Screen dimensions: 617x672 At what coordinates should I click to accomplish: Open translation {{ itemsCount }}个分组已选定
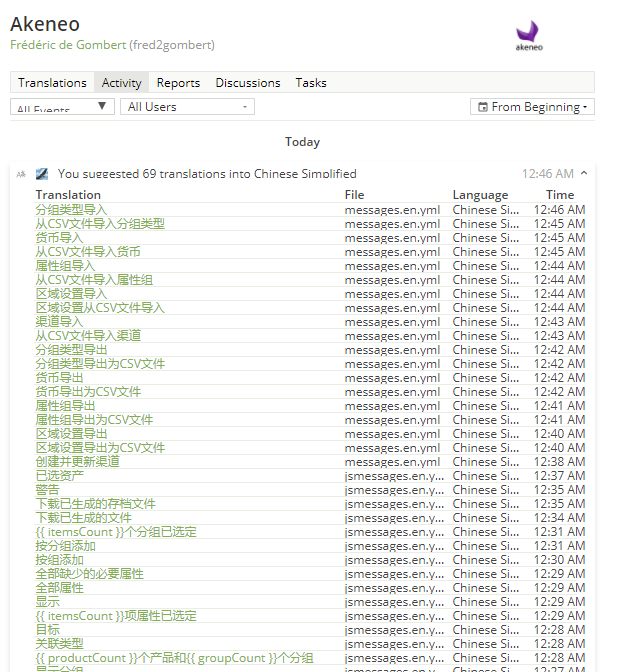116,532
